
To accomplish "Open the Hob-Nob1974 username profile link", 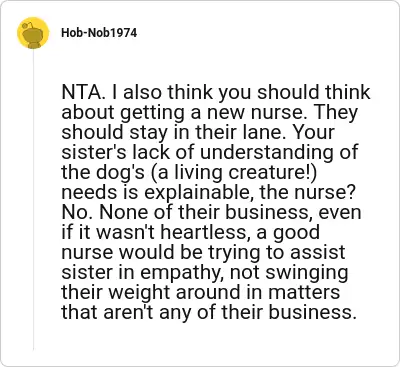I will click(99, 33).
